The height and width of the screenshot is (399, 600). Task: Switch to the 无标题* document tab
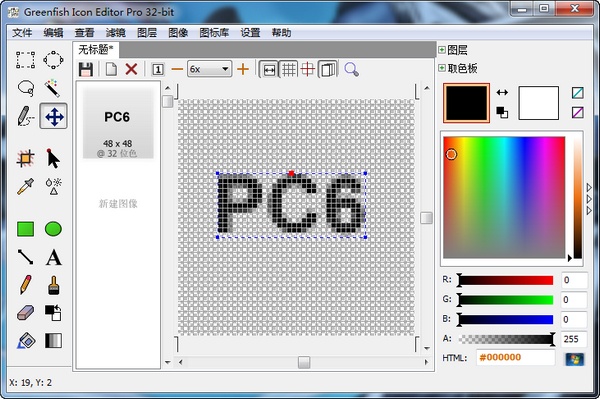[x=96, y=50]
